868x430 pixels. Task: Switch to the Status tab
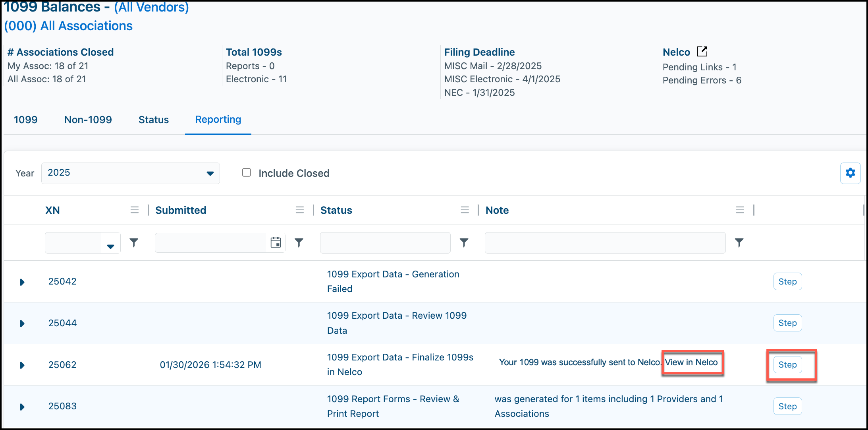click(154, 120)
